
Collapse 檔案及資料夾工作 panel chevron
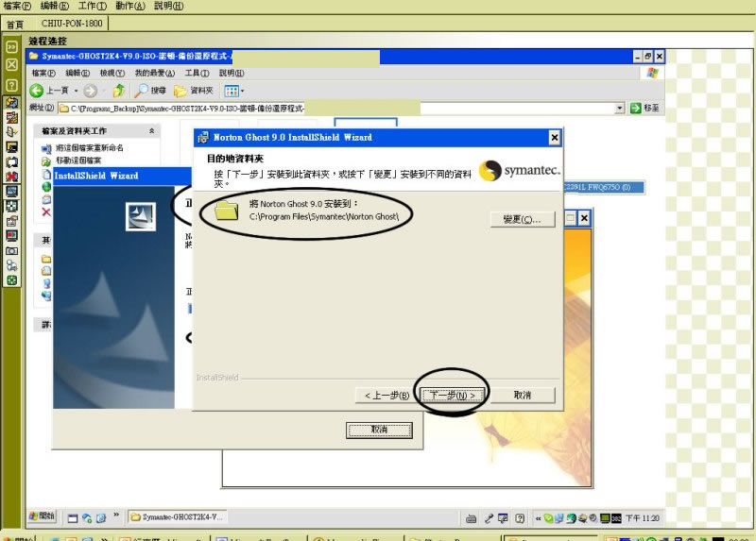pyautogui.click(x=151, y=131)
